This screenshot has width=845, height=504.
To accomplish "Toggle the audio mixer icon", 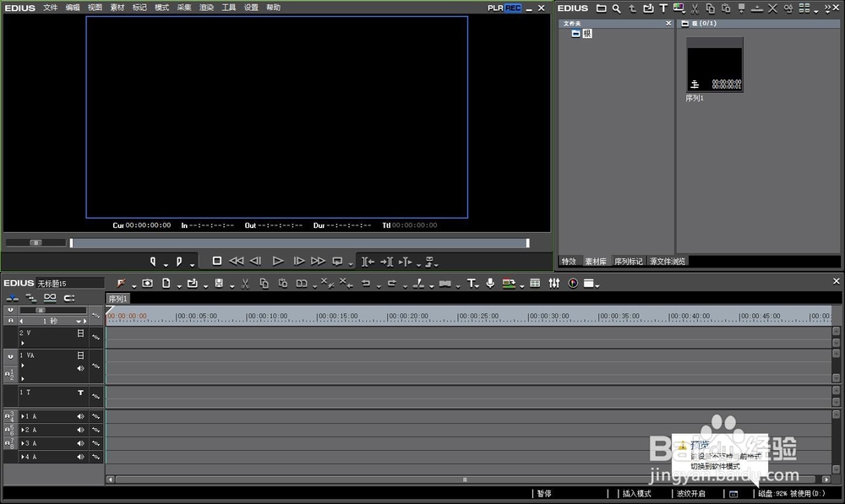I will 554,283.
